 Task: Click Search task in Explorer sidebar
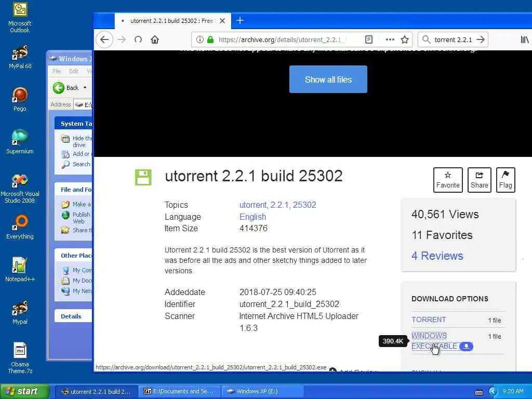(76, 164)
